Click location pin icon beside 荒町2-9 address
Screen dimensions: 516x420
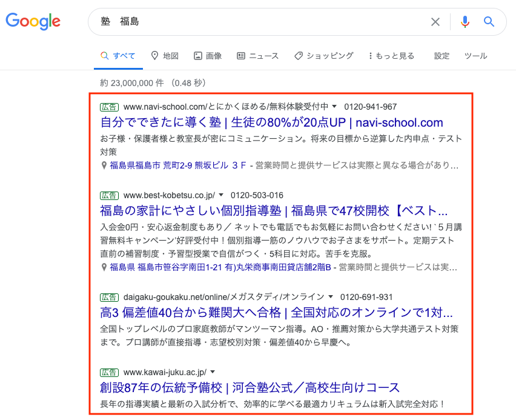(104, 165)
